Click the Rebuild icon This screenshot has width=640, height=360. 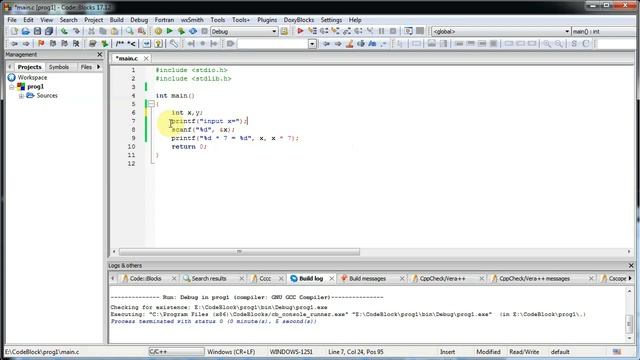[x=193, y=31]
